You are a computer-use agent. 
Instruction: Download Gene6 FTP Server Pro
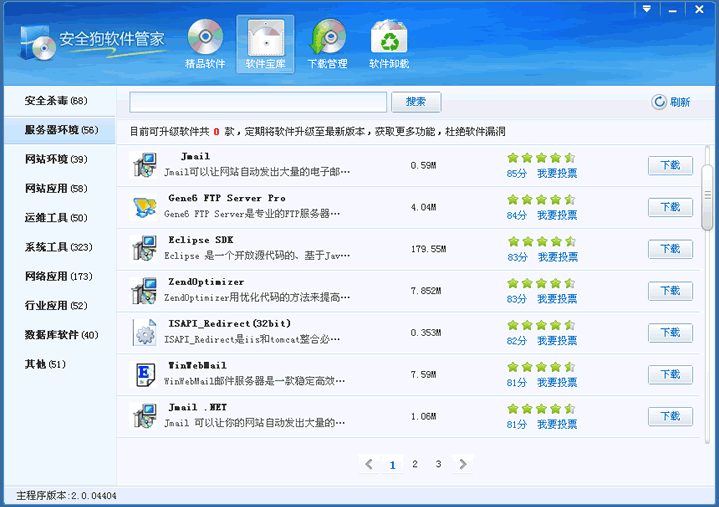click(670, 207)
